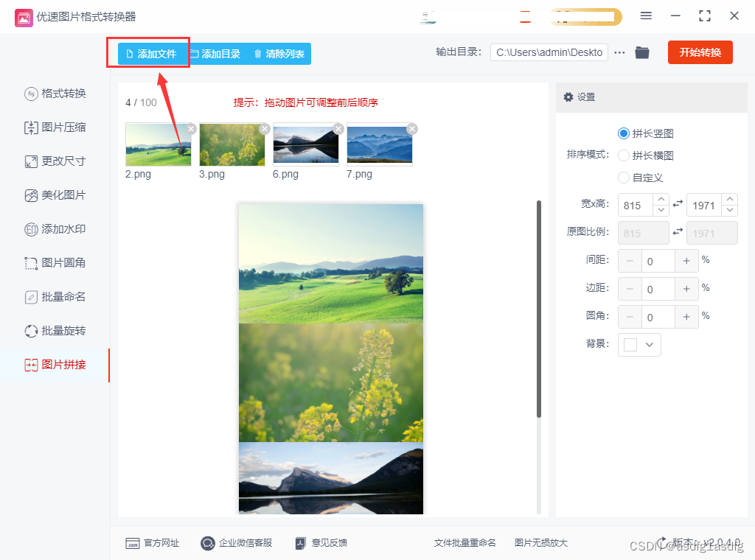
Task: Open the 意见反馈 feedback link
Action: click(321, 543)
